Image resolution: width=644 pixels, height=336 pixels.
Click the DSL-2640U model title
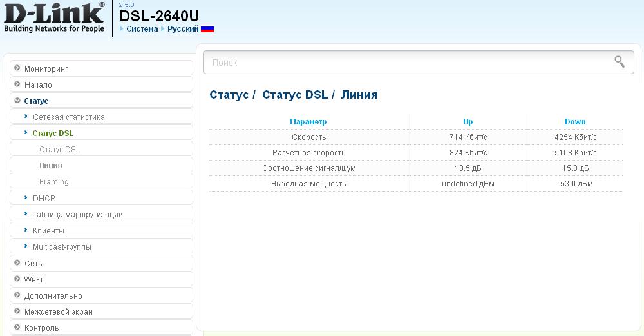[x=159, y=16]
